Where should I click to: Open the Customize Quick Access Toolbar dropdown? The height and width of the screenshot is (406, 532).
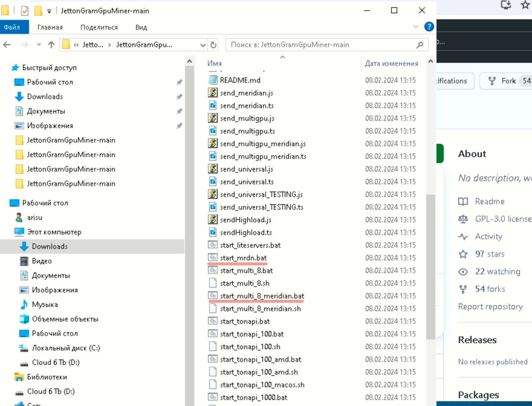pyautogui.click(x=49, y=11)
